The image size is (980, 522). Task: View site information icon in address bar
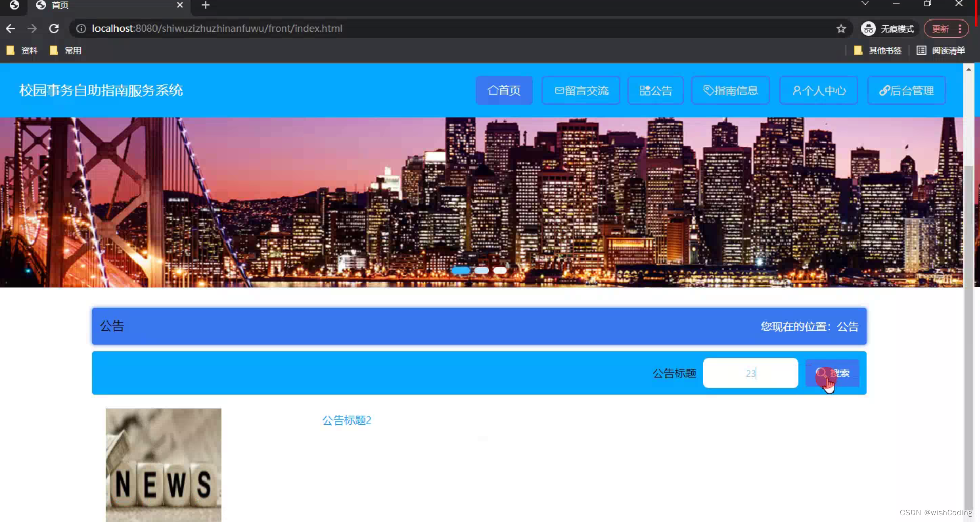(x=81, y=29)
